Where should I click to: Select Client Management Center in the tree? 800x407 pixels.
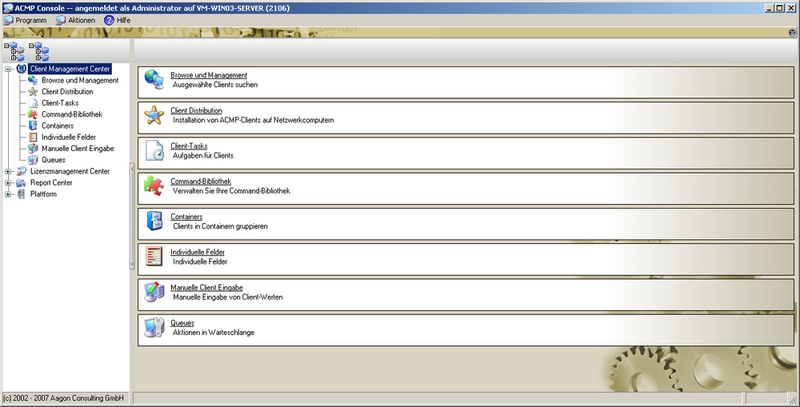(70, 69)
